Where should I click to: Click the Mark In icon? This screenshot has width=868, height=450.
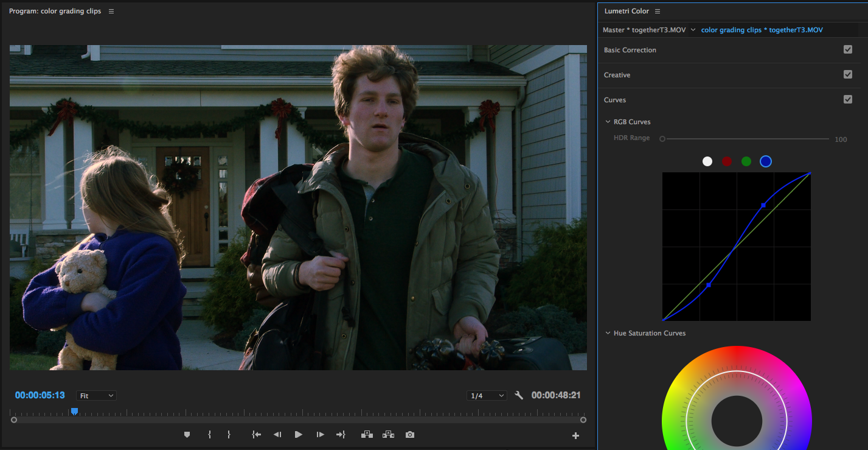click(x=209, y=434)
